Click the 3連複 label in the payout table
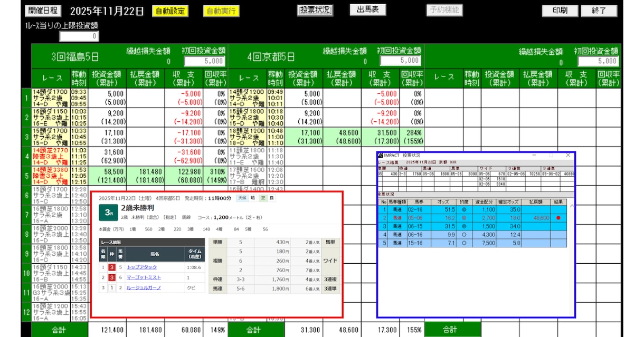The image size is (644, 337). 330,279
